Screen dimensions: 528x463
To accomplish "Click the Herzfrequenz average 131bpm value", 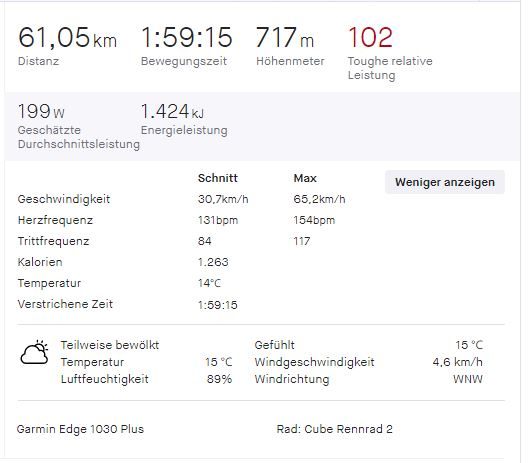I will point(218,220).
